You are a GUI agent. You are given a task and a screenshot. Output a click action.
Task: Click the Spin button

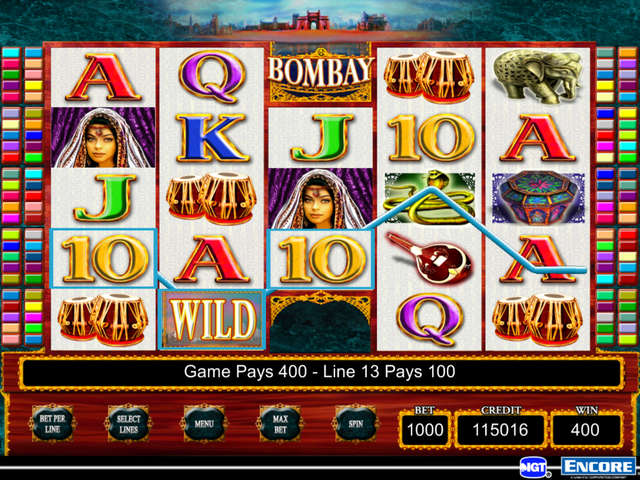click(x=356, y=424)
